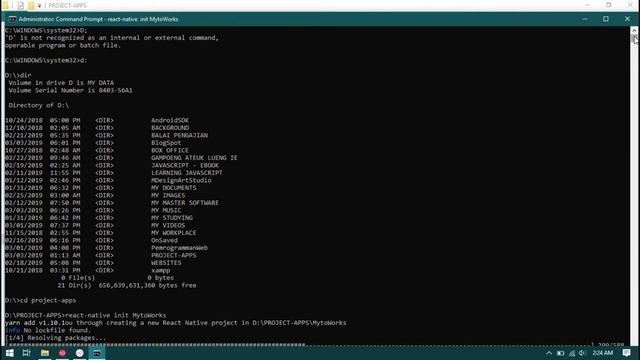The image size is (640, 360).
Task: Click the PemrogrammanWeb entry
Action: 179,248
